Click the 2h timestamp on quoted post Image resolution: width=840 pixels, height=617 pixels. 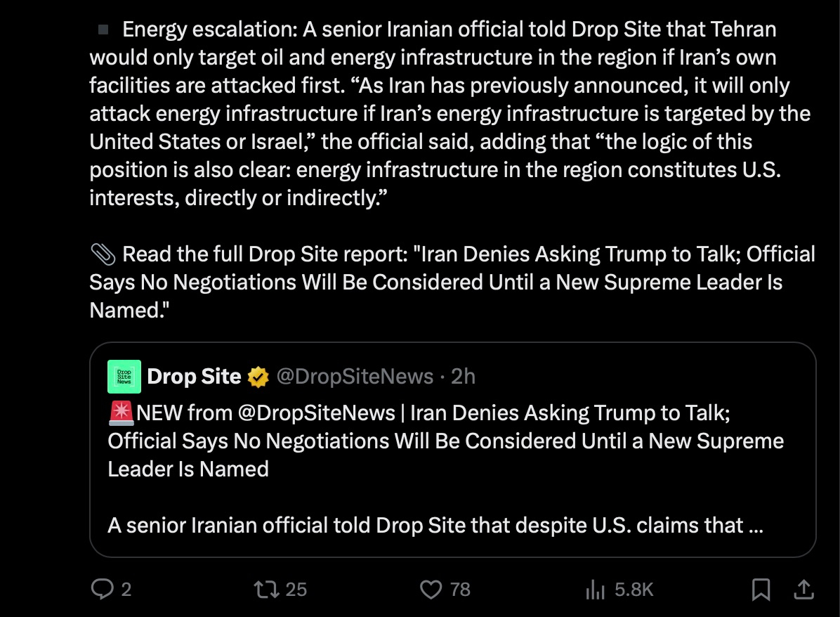point(463,377)
